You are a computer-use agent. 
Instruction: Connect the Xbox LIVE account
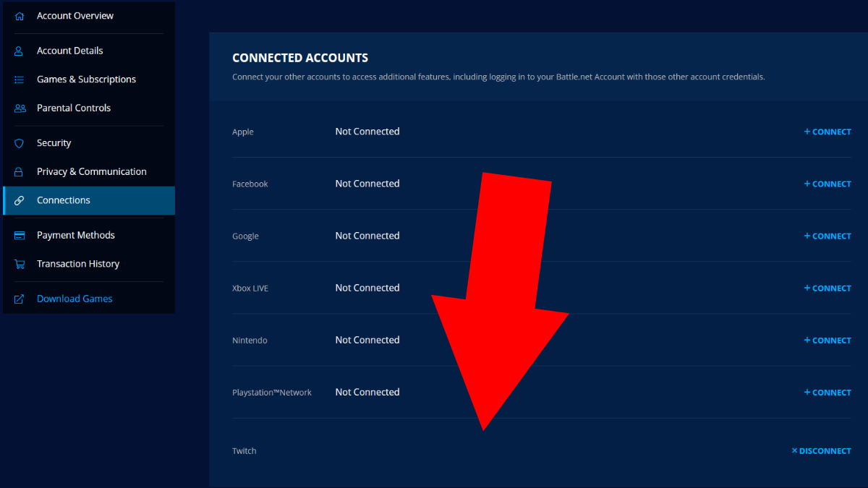click(x=827, y=288)
